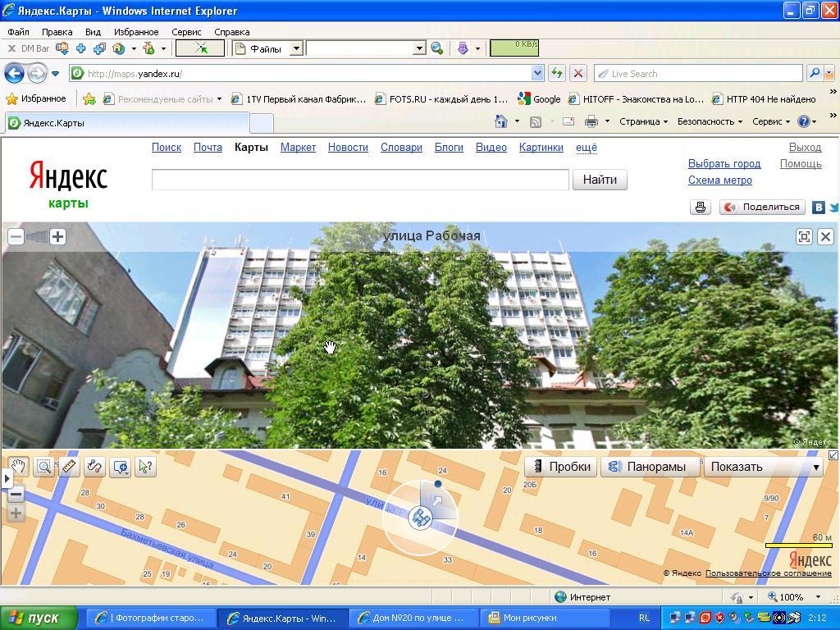Viewport: 840px width, 630px height.
Task: Open the Новости link
Action: pyautogui.click(x=348, y=148)
